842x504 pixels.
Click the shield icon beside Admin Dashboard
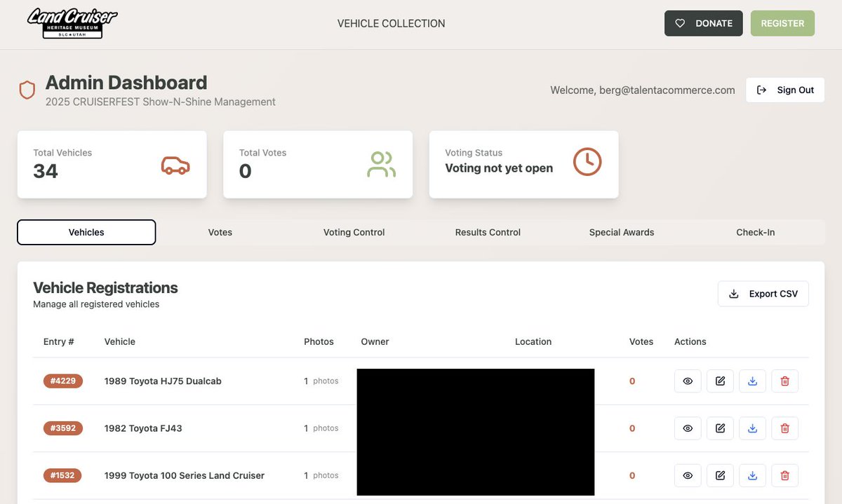coord(27,90)
